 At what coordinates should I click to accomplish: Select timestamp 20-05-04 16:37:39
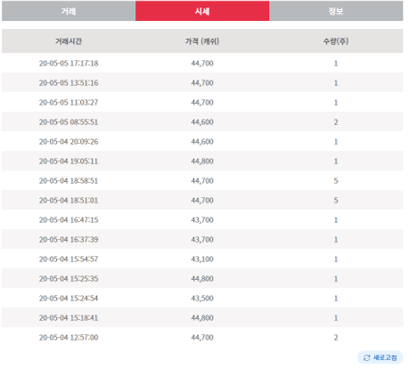pos(69,240)
